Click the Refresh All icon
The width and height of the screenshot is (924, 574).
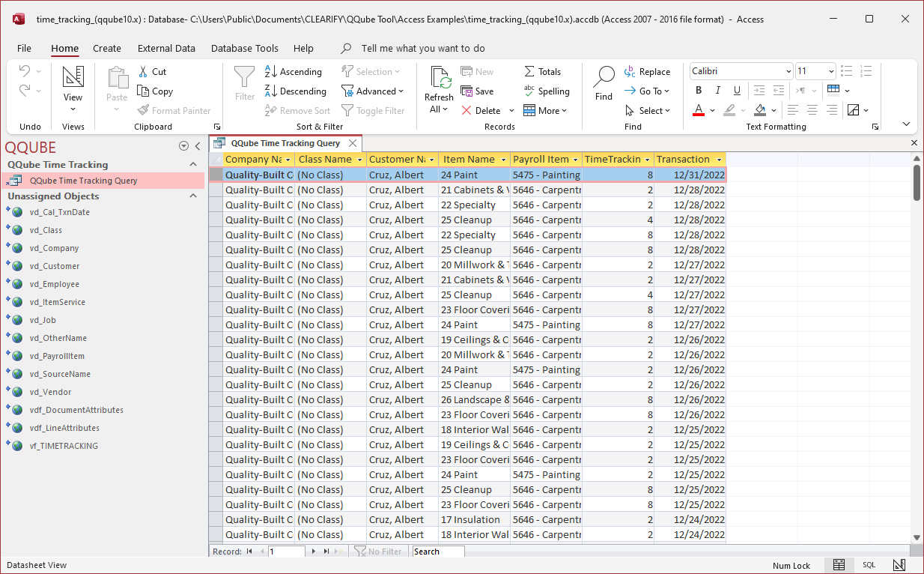pos(439,78)
